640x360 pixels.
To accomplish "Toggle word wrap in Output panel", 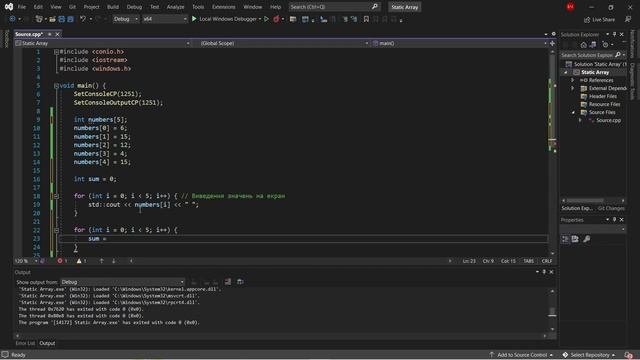I will pos(240,282).
